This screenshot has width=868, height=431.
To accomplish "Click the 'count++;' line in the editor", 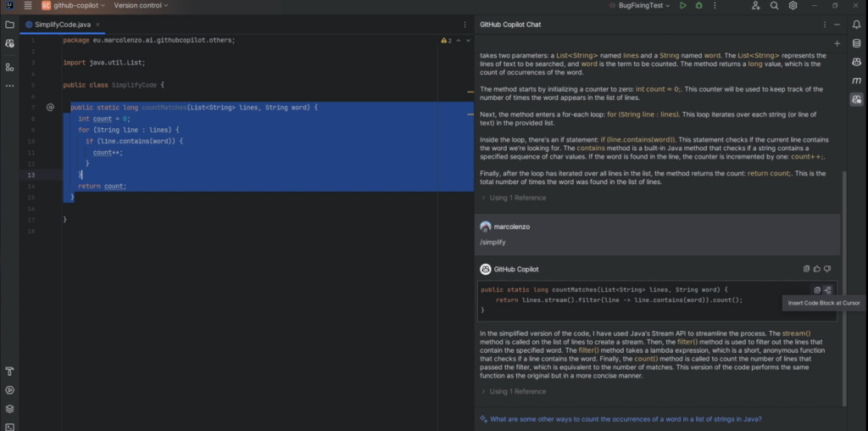I will pyautogui.click(x=108, y=153).
